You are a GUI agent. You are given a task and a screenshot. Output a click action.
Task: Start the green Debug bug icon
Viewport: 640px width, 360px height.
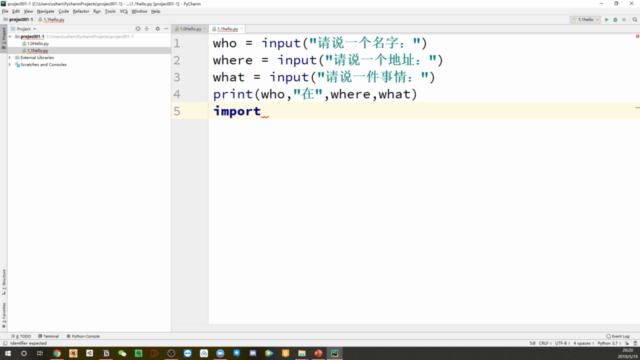pos(615,20)
